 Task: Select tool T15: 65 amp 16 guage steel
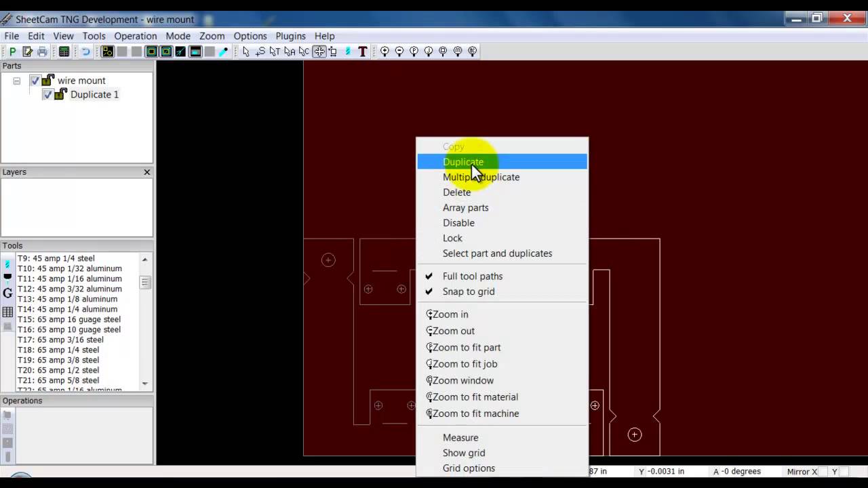pyautogui.click(x=69, y=319)
